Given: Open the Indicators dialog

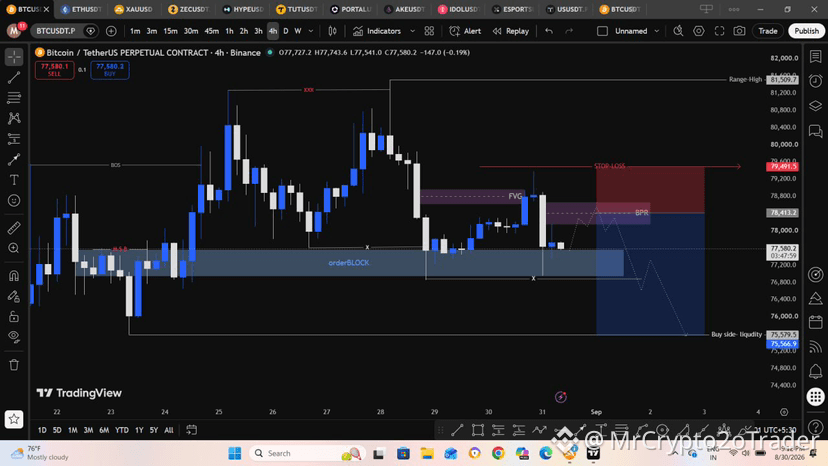Looking at the screenshot, I should (x=377, y=31).
